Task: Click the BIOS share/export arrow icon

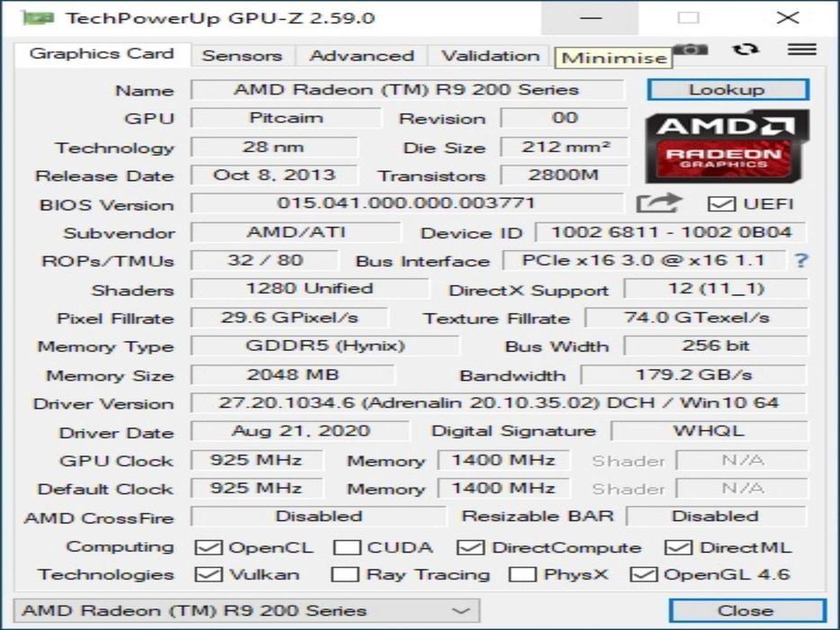Action: tap(659, 204)
